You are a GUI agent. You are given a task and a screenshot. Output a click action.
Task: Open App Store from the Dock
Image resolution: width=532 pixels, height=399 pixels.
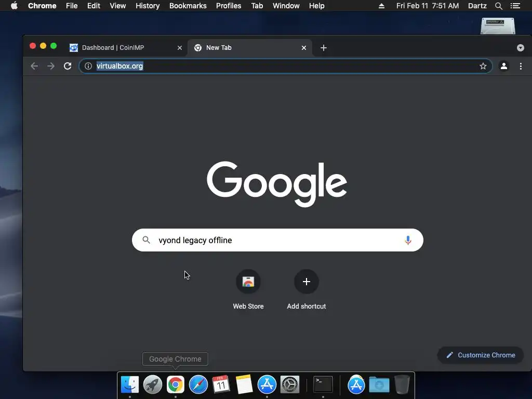point(267,384)
